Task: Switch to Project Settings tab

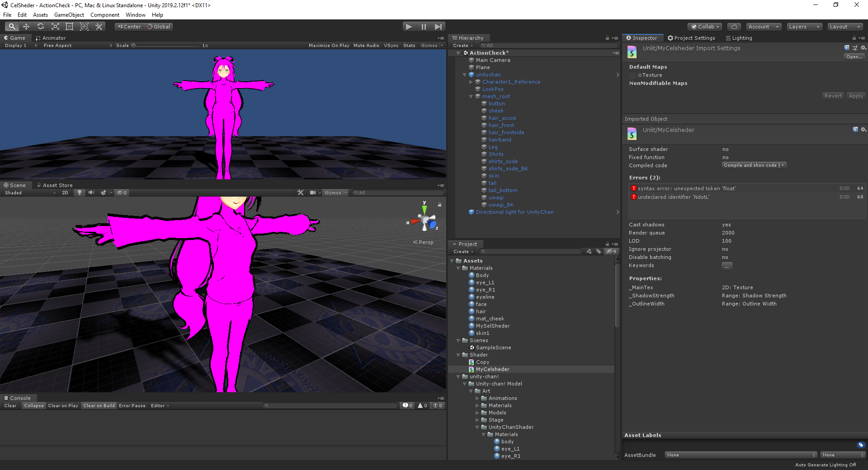Action: coord(692,38)
